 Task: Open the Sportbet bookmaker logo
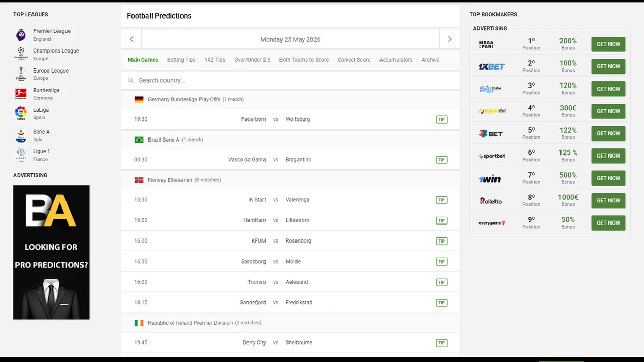(x=492, y=156)
